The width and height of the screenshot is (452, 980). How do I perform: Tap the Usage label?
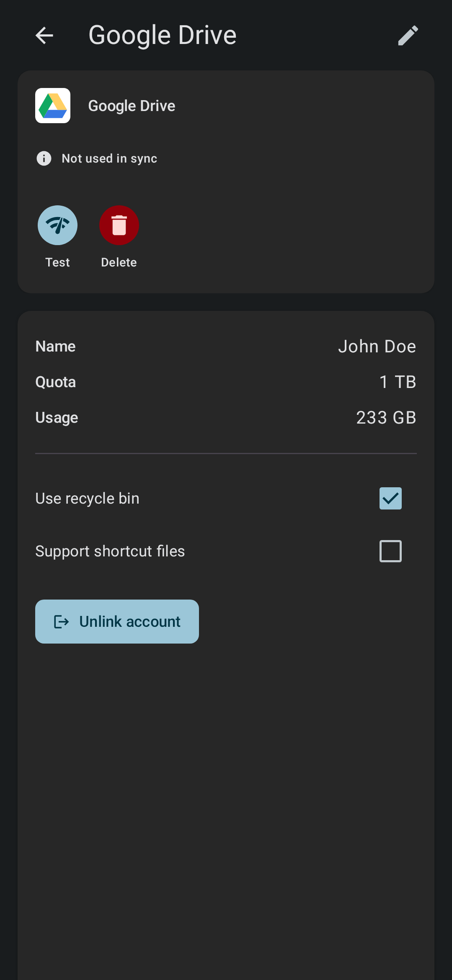[57, 418]
